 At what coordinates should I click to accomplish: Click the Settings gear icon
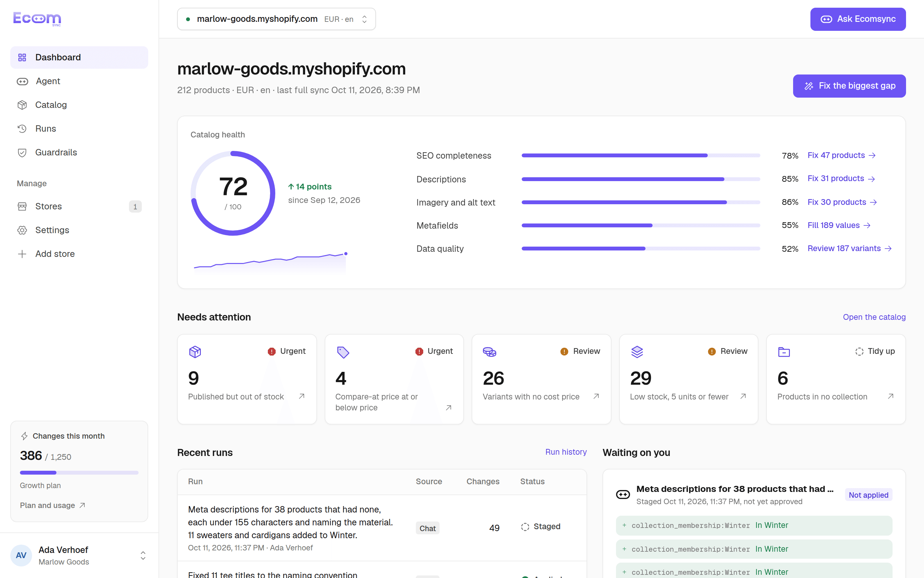click(x=22, y=230)
